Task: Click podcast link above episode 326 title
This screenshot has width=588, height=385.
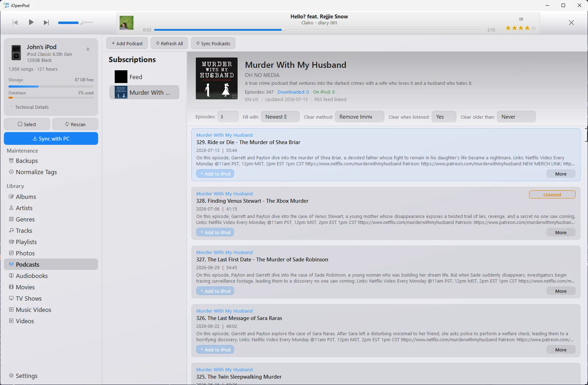Action: [224, 311]
